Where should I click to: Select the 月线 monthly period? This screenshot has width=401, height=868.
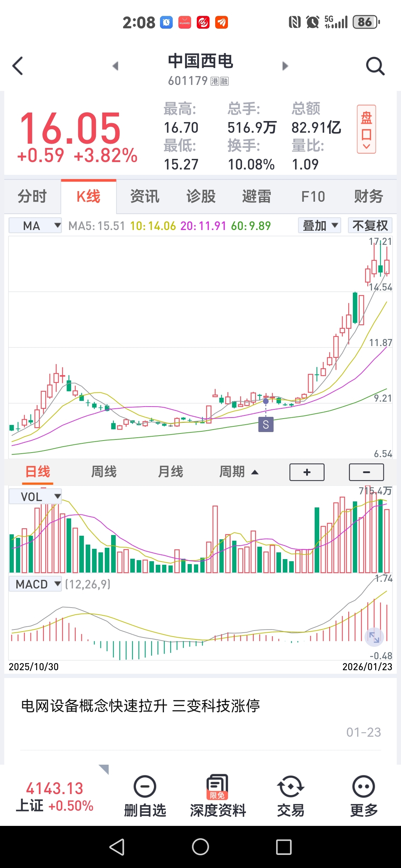(170, 472)
